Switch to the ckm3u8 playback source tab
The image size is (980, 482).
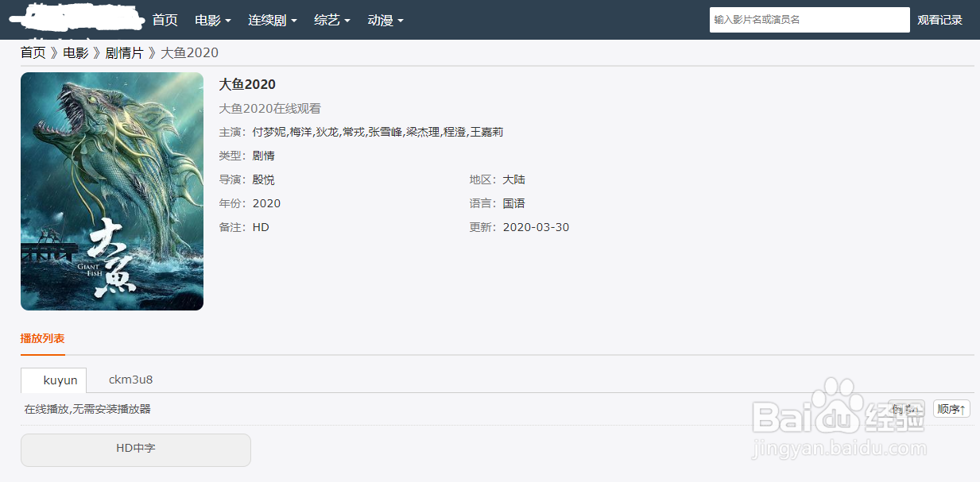130,380
